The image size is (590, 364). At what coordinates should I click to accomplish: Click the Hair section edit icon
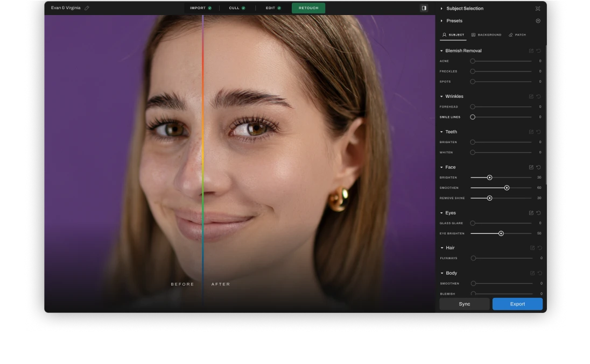click(532, 248)
